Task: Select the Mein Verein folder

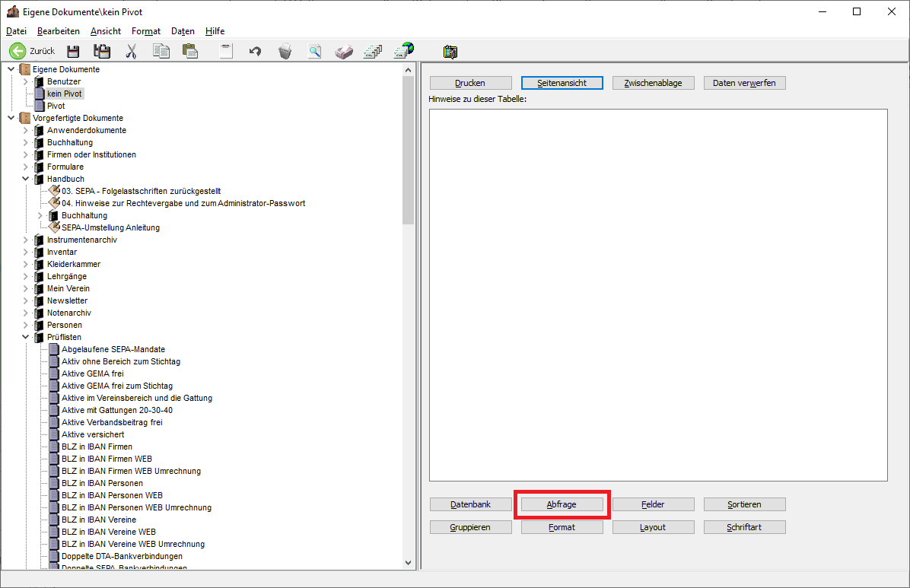Action: (x=68, y=288)
